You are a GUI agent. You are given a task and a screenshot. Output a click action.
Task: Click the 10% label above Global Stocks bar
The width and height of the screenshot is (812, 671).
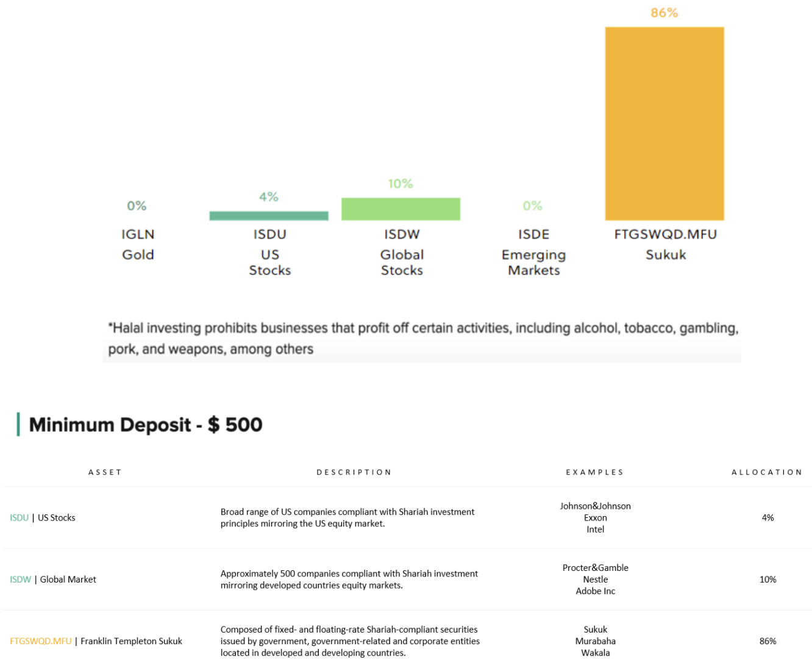click(x=401, y=184)
